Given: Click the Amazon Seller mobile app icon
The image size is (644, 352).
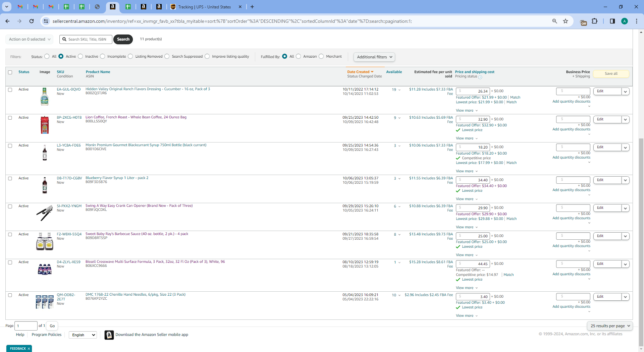Looking at the screenshot, I should pyautogui.click(x=109, y=335).
